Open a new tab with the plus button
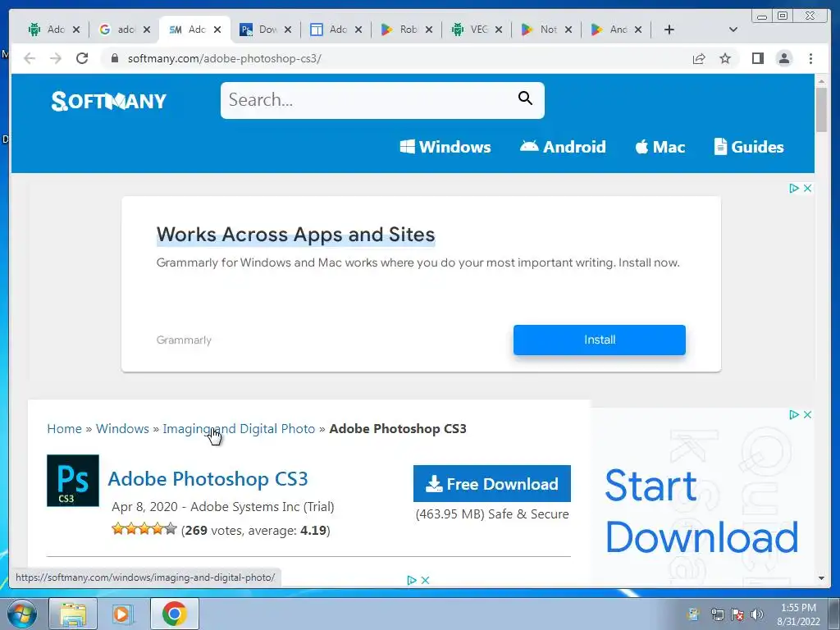840x630 pixels. click(669, 30)
